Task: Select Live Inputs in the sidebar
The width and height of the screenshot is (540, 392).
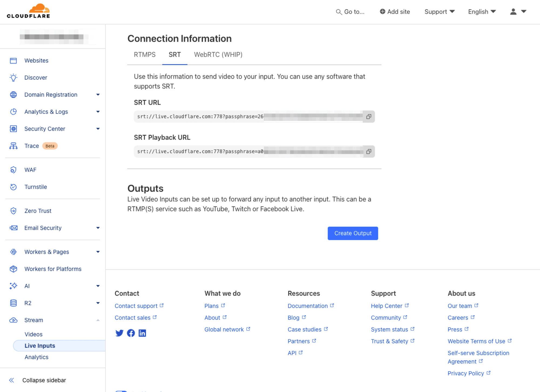Action: coord(59,346)
